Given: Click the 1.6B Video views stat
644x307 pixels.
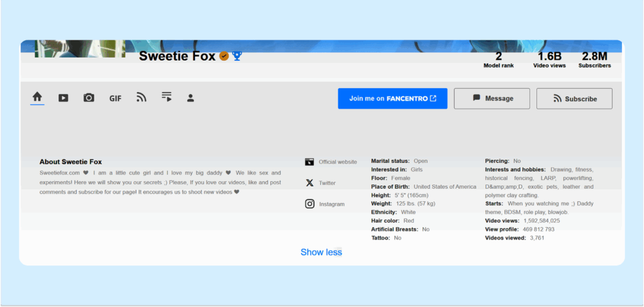Looking at the screenshot, I should [x=549, y=60].
